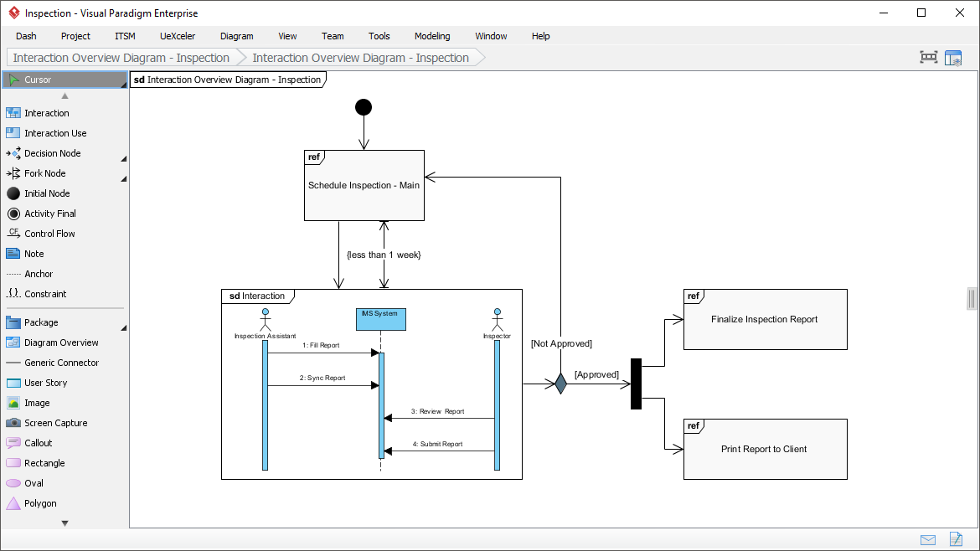
Task: Open the UeXceler menu
Action: coord(177,36)
